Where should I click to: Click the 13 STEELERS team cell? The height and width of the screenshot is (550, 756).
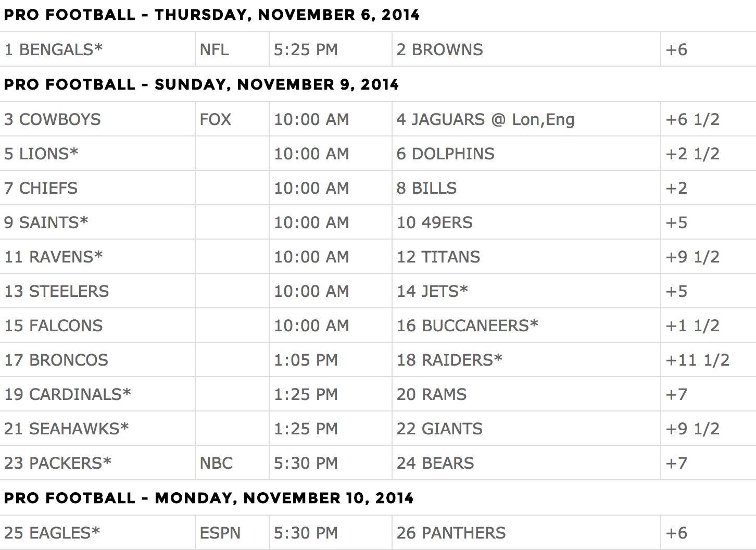57,291
